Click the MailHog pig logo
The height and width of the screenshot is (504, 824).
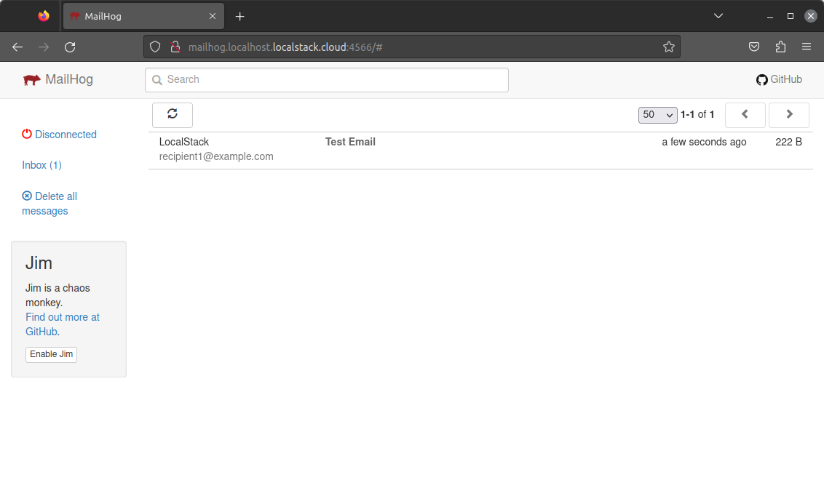tap(32, 79)
